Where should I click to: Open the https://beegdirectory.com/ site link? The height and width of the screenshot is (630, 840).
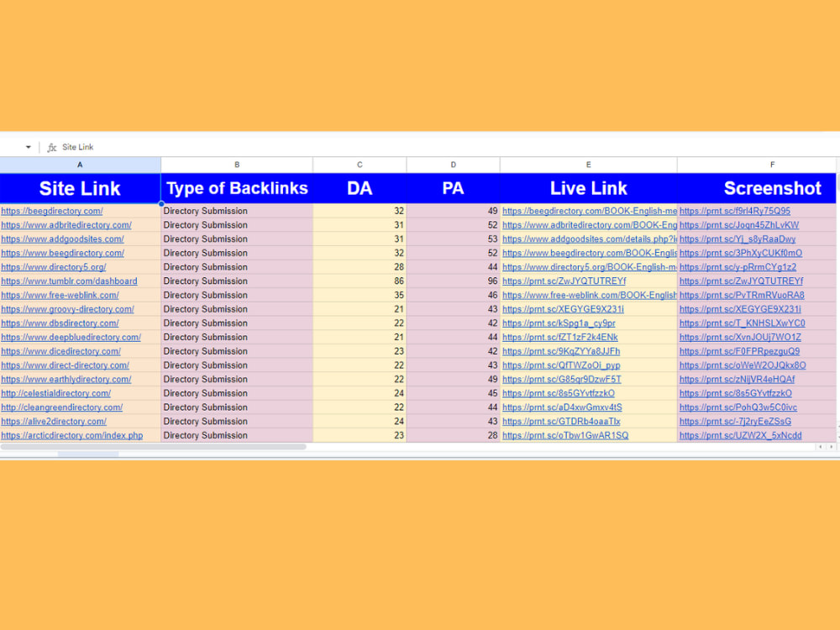pos(52,211)
